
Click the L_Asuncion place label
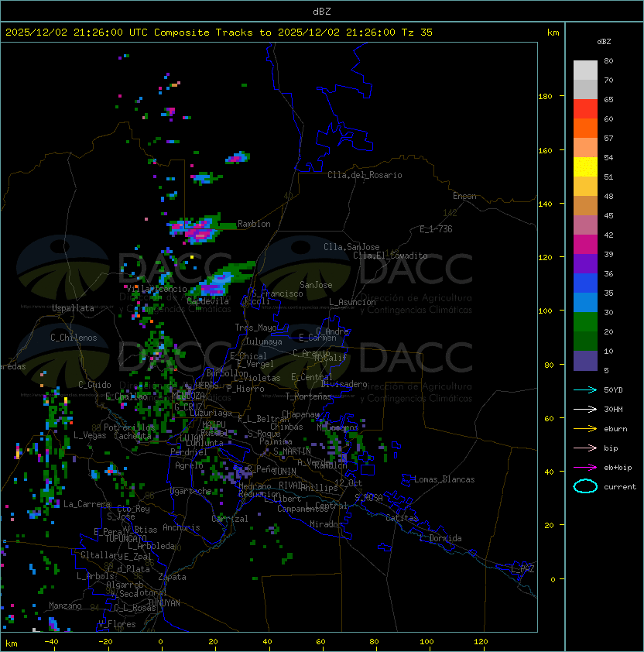[352, 302]
